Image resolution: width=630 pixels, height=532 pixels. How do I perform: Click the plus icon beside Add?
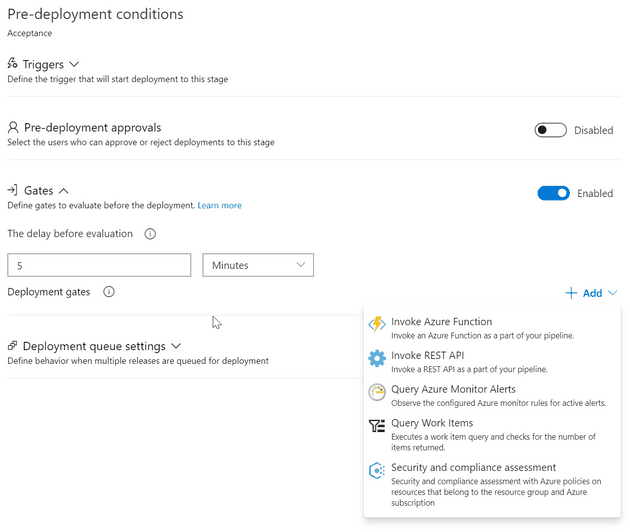point(571,293)
